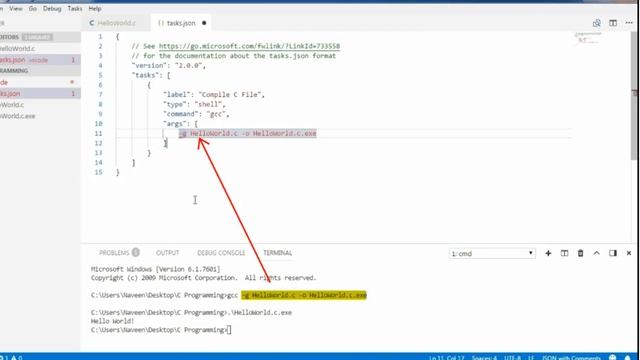
Task: Click the "command": "gcc" line
Action: pos(196,114)
